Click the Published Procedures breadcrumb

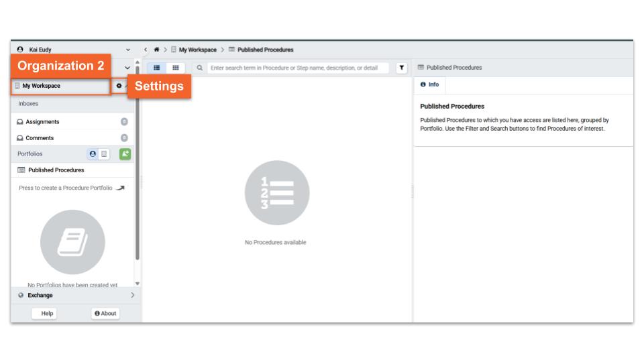(261, 50)
